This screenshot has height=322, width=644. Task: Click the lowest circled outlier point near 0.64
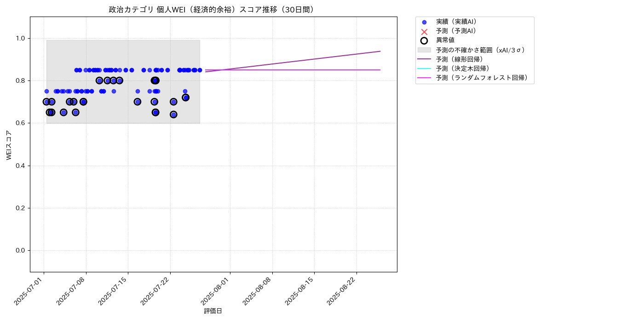point(173,115)
